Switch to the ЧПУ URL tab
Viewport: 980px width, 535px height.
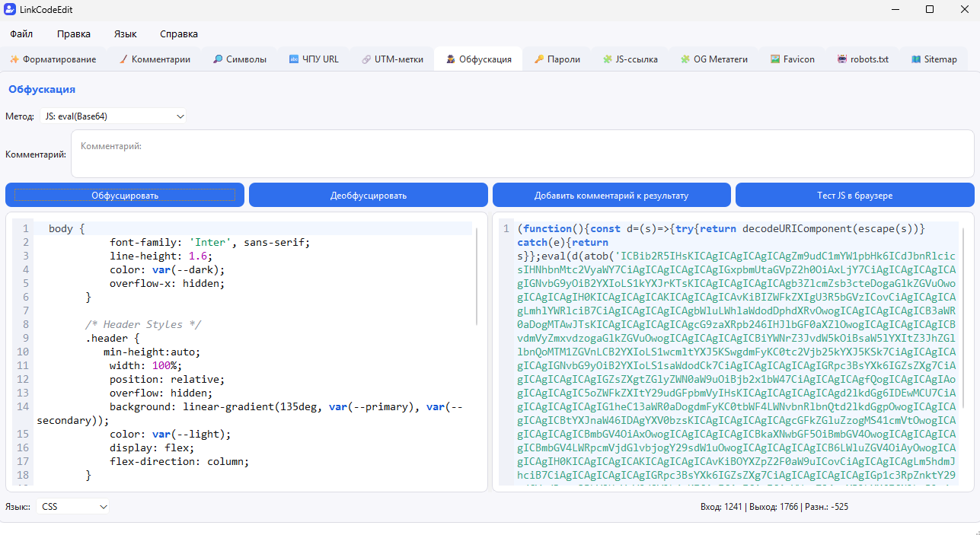point(314,59)
